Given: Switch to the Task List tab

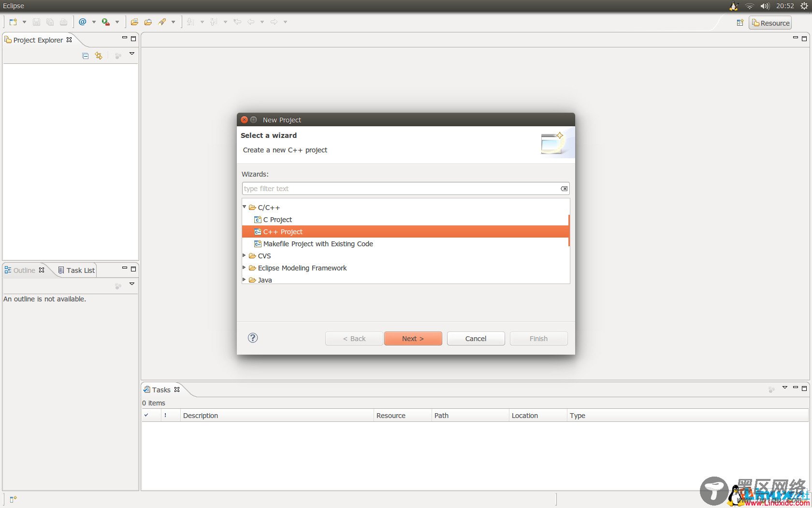Looking at the screenshot, I should (76, 270).
